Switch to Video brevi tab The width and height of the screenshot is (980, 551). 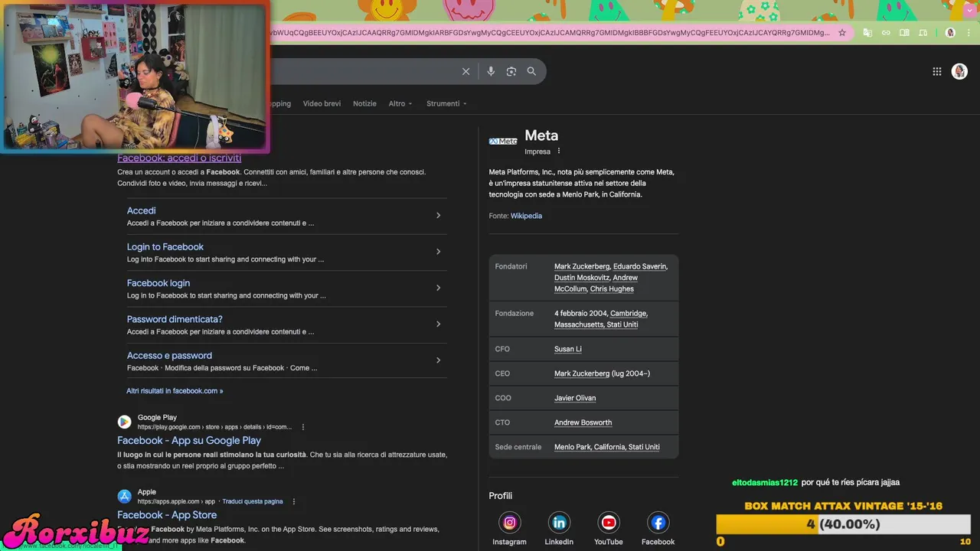[322, 103]
